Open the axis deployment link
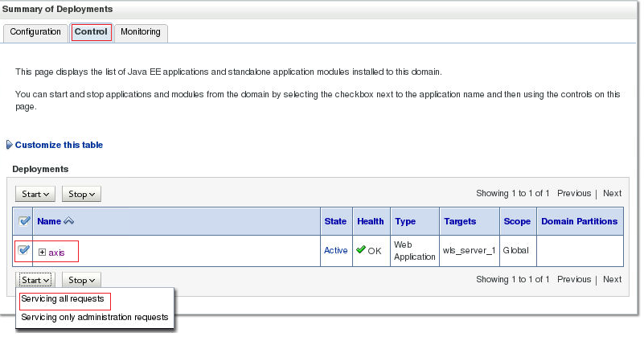This screenshot has width=644, height=337. (x=56, y=253)
